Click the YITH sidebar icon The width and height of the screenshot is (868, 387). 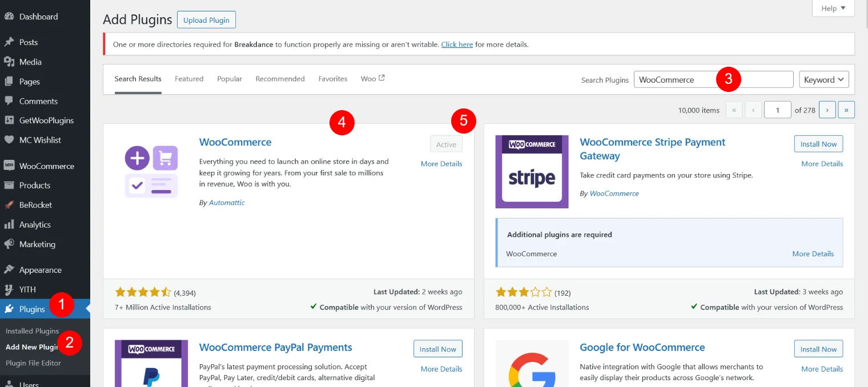tap(9, 289)
